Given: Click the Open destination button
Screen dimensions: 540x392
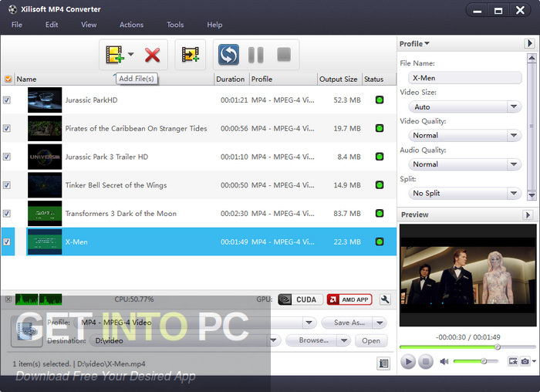Looking at the screenshot, I should coord(371,340).
